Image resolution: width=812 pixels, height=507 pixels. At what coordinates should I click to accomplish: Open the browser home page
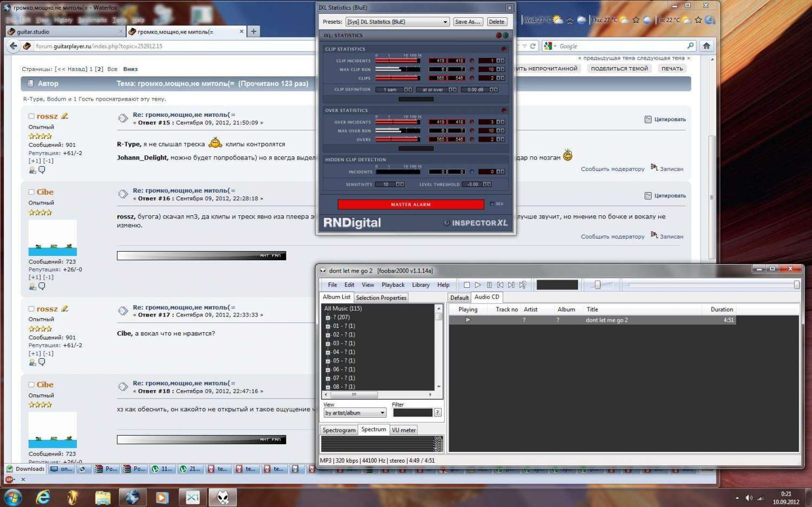point(706,46)
